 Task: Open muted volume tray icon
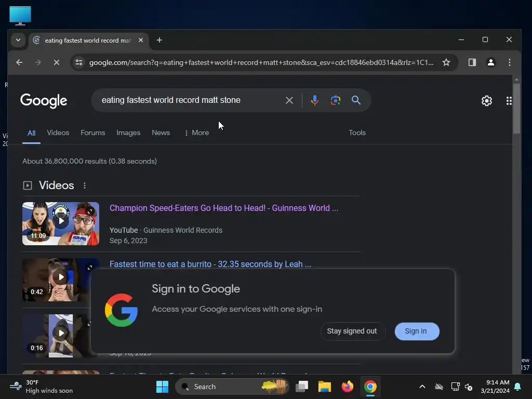[x=469, y=387]
